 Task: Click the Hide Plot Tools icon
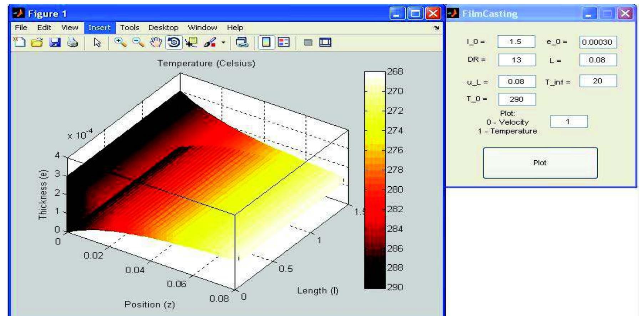pyautogui.click(x=308, y=42)
